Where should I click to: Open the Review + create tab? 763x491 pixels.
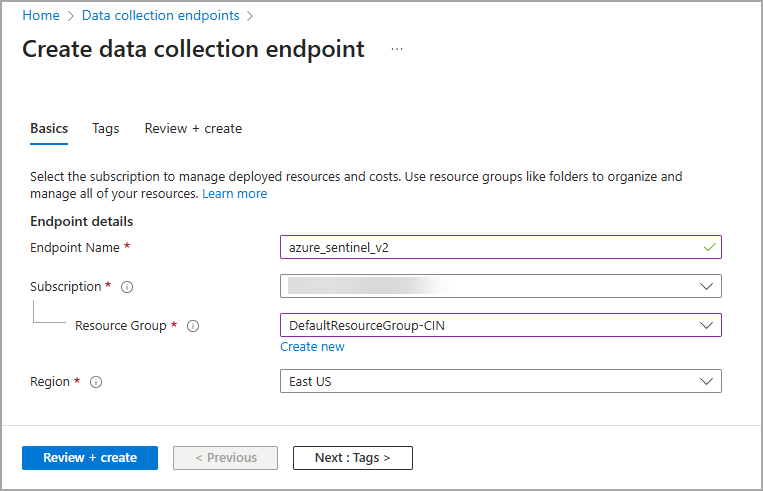(193, 128)
